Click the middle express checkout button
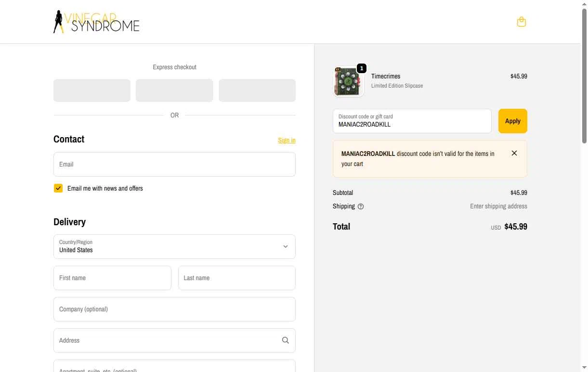588x372 pixels. click(x=174, y=90)
